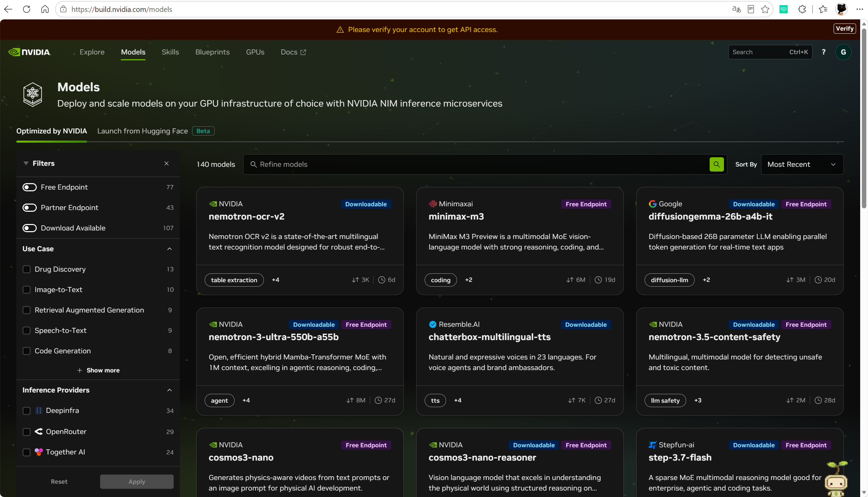Click Minimaxai publisher logo
Screen dimensions: 868x497
point(432,204)
